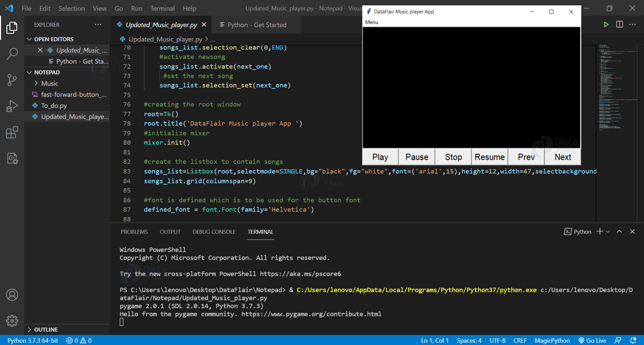Click inside the terminal input area
Viewport: 644px width, 345px height.
pyautogui.click(x=268, y=322)
